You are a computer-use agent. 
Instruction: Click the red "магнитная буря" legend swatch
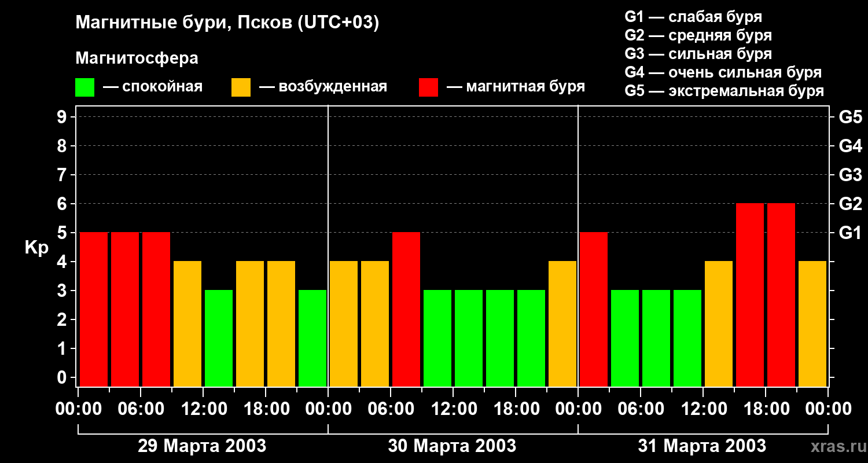tap(428, 87)
